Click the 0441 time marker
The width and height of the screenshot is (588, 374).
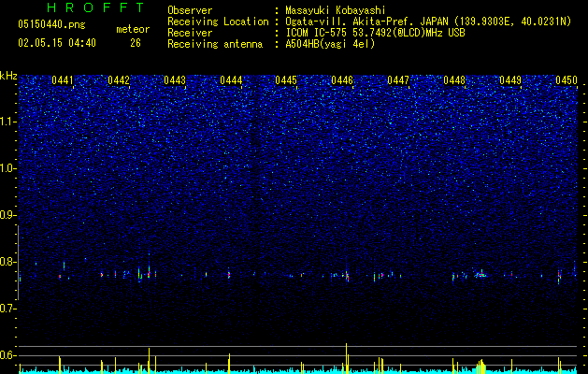point(63,80)
